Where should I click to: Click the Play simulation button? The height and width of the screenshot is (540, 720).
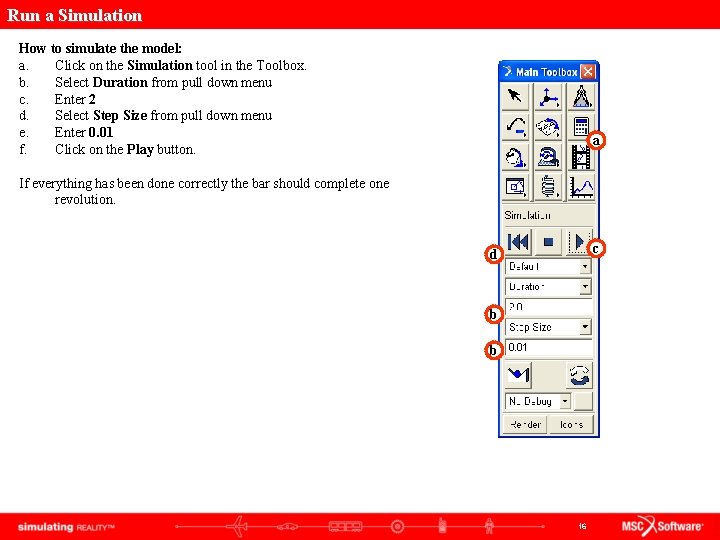click(579, 242)
